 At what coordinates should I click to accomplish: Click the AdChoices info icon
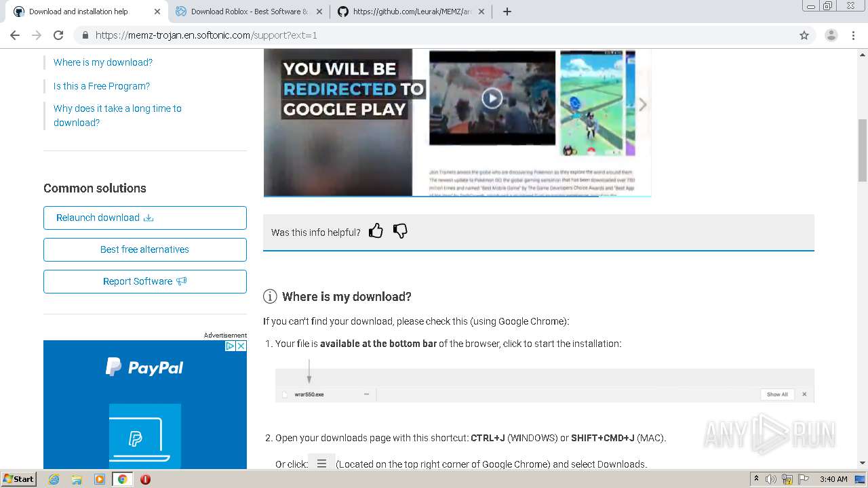pos(231,346)
